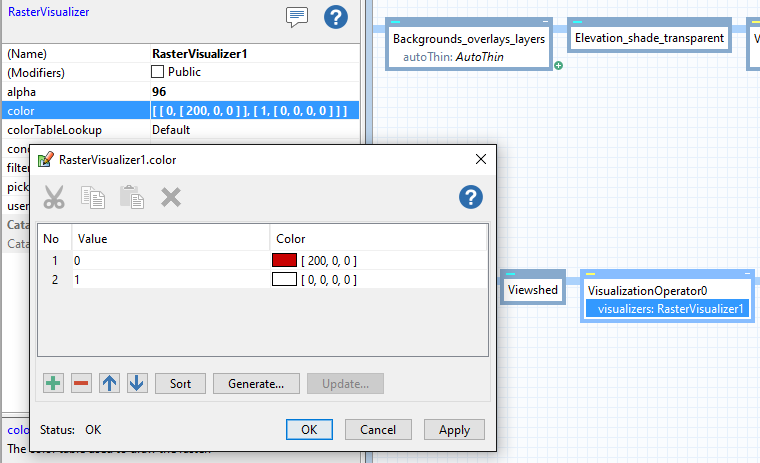
Task: Select the Viewshed node in the graph
Action: 533,289
